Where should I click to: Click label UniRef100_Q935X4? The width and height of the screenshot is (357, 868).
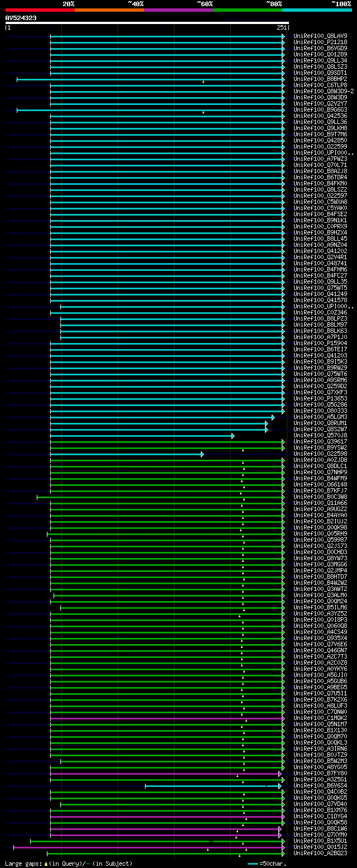click(320, 638)
